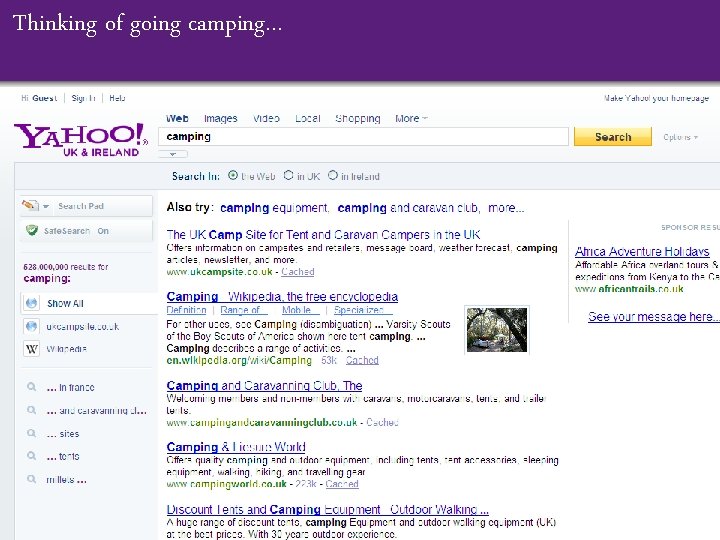Screen dimensions: 720x540
Task: Click magnifier icon next to millets
Action: 31,479
